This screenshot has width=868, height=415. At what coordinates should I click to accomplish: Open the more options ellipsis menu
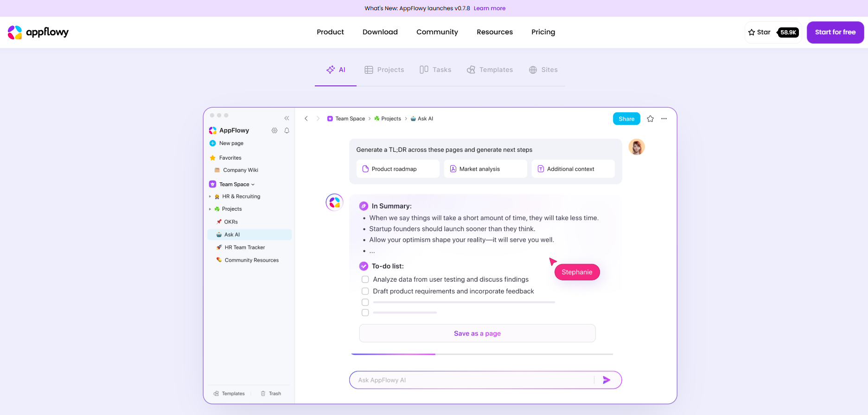[x=664, y=119]
